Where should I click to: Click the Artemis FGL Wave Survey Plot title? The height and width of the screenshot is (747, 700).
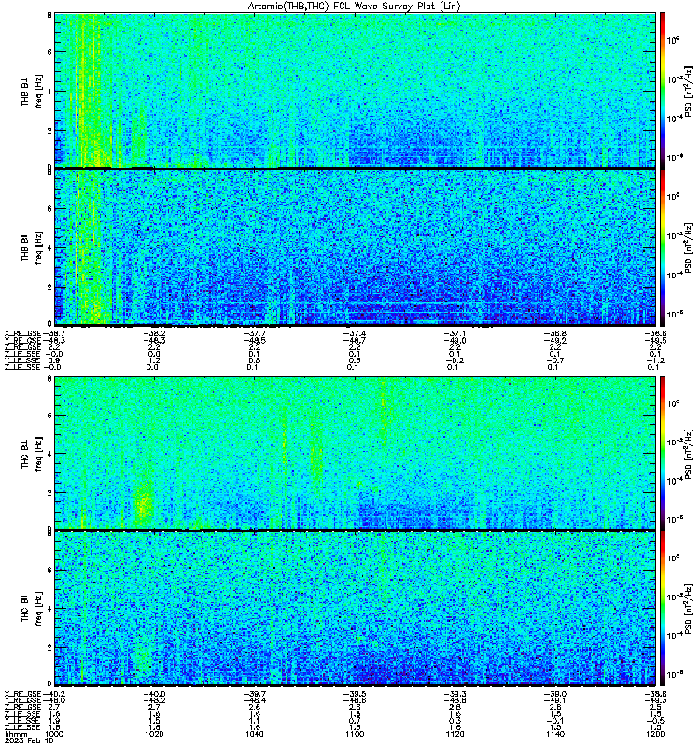[x=354, y=7]
